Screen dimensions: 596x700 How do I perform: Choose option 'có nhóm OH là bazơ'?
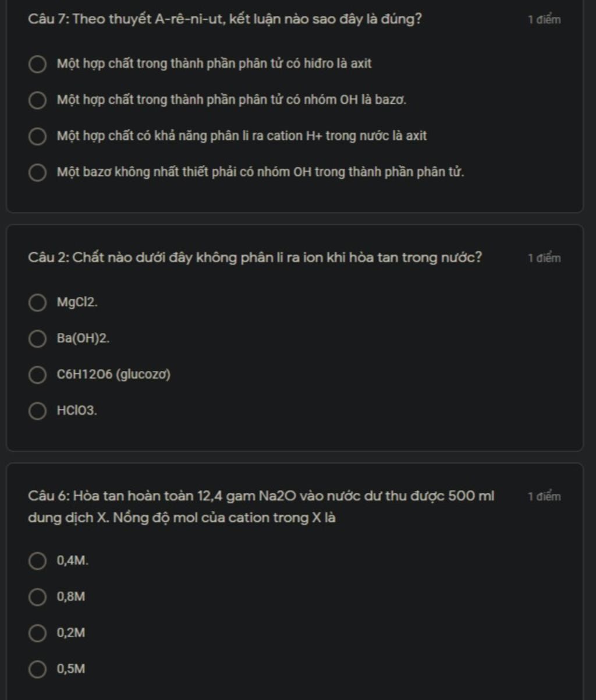point(37,100)
